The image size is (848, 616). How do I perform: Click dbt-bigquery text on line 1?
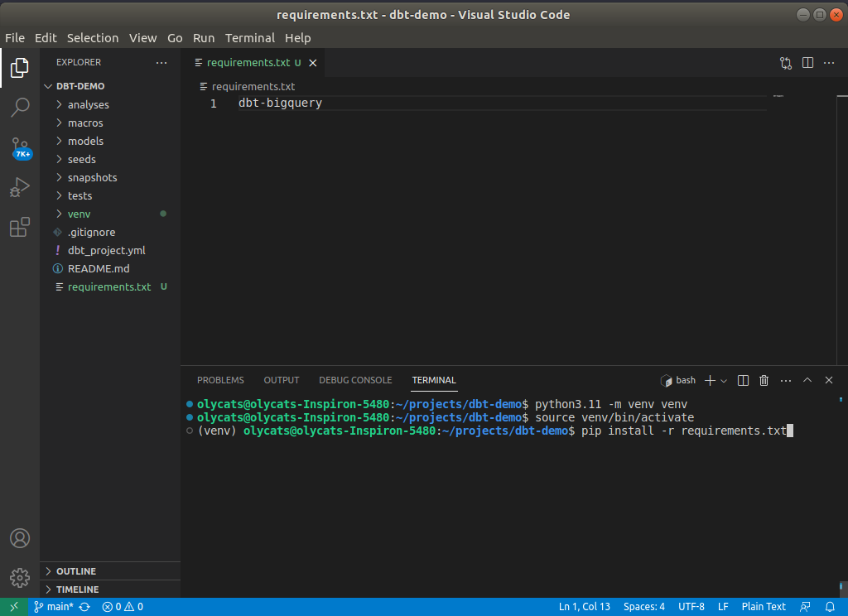pyautogui.click(x=280, y=103)
